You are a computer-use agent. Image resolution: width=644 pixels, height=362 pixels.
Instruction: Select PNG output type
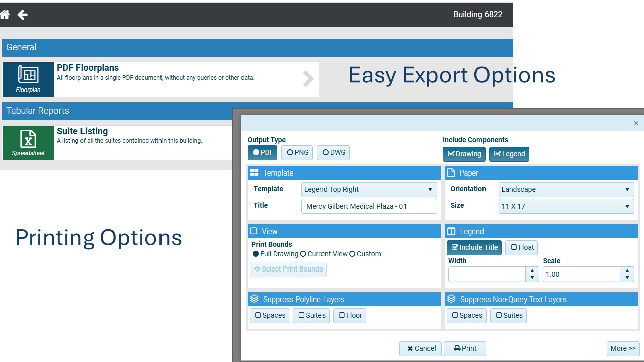click(x=297, y=153)
